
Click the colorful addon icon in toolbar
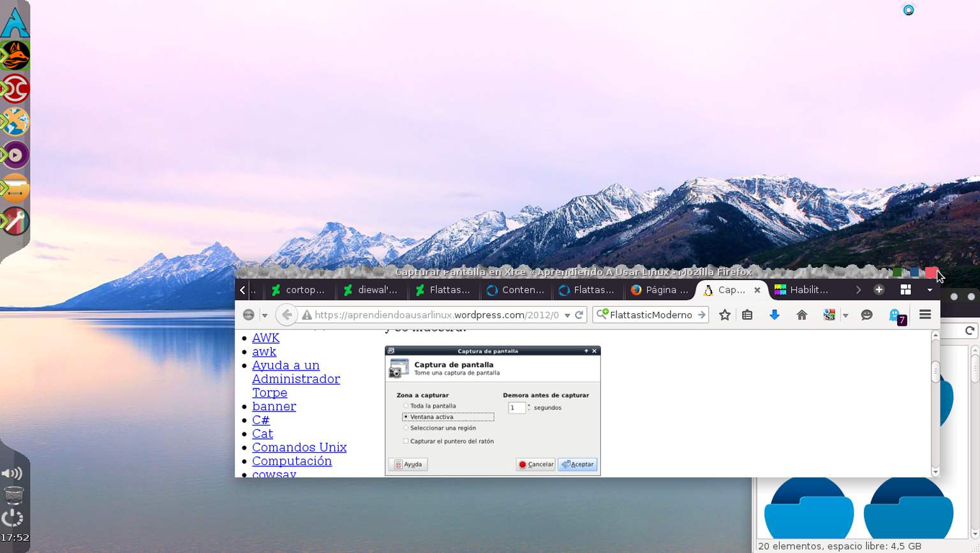[x=829, y=314]
